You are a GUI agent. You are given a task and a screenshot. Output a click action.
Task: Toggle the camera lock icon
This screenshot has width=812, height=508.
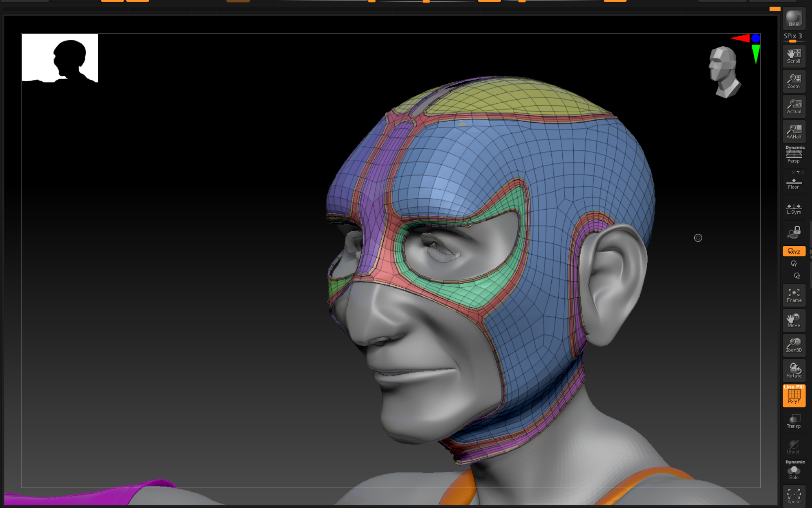click(x=794, y=232)
